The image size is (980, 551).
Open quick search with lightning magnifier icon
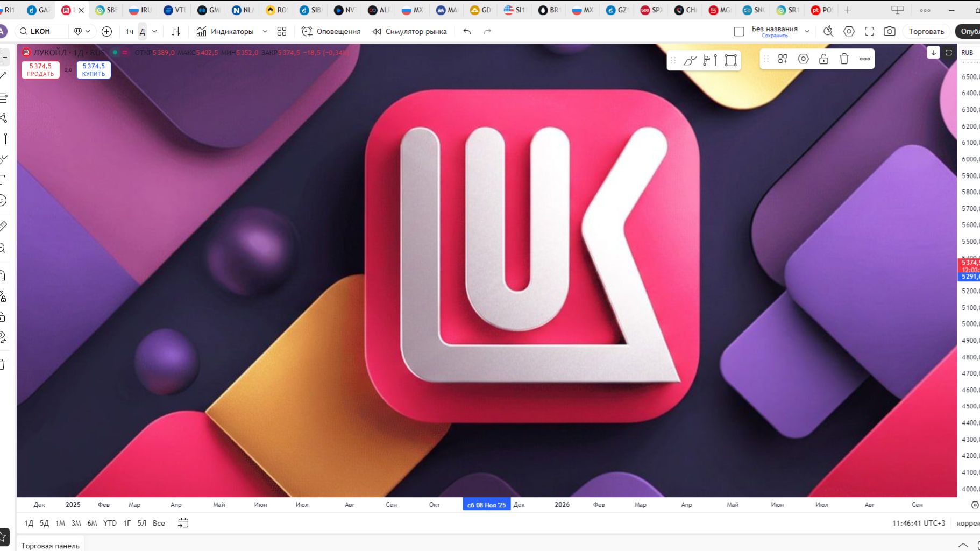pyautogui.click(x=828, y=31)
